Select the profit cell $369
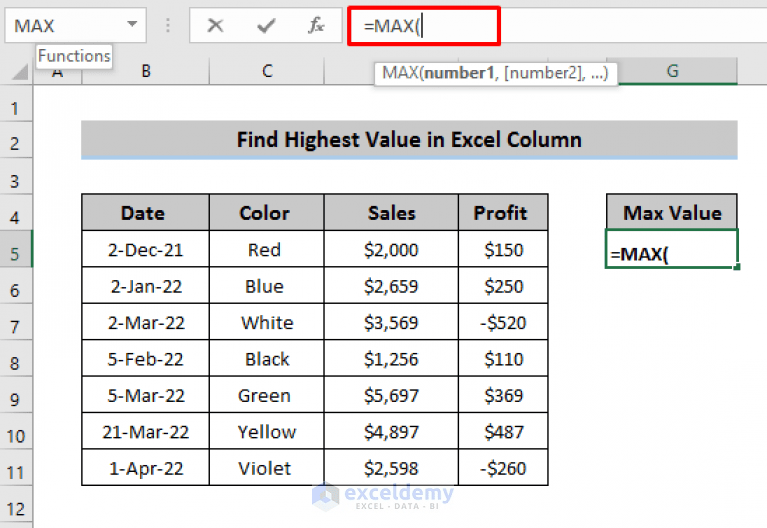Image resolution: width=767 pixels, height=528 pixels. pyautogui.click(x=503, y=394)
